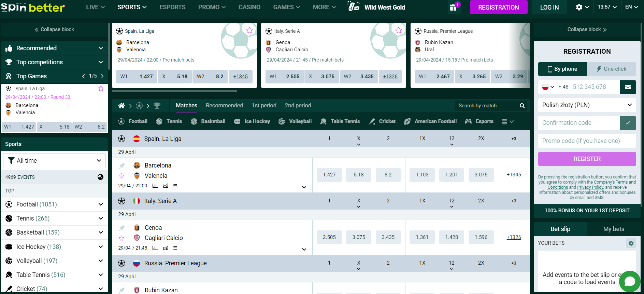
Task: Open the LIVE menu
Action: pyautogui.click(x=95, y=7)
